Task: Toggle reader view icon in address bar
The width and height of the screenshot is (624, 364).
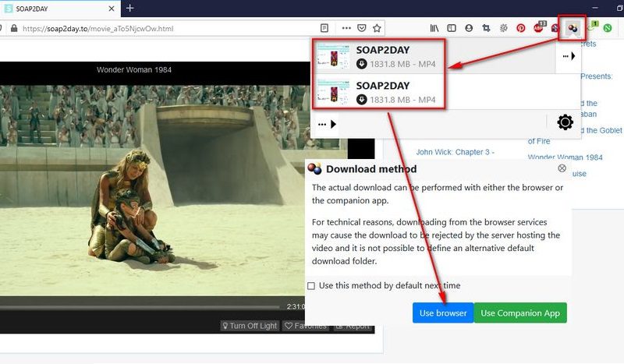Action: 324,28
